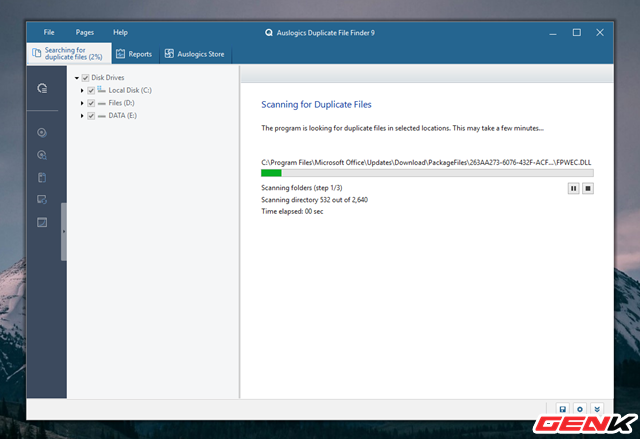Open the File menu

click(49, 32)
